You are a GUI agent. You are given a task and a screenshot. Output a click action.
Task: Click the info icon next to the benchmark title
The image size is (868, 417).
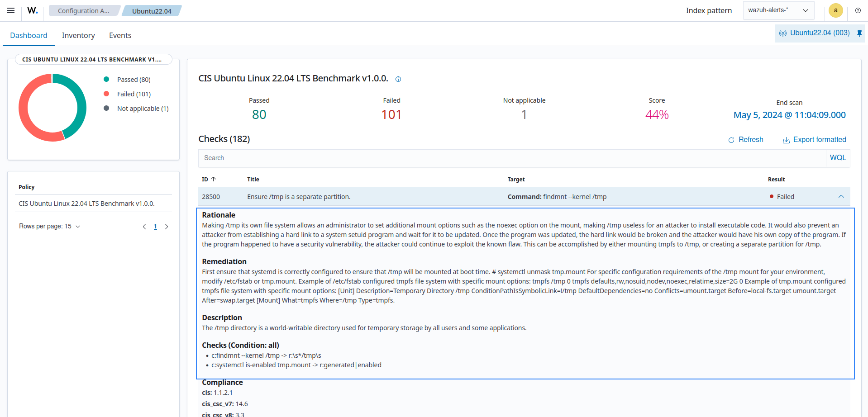(398, 79)
